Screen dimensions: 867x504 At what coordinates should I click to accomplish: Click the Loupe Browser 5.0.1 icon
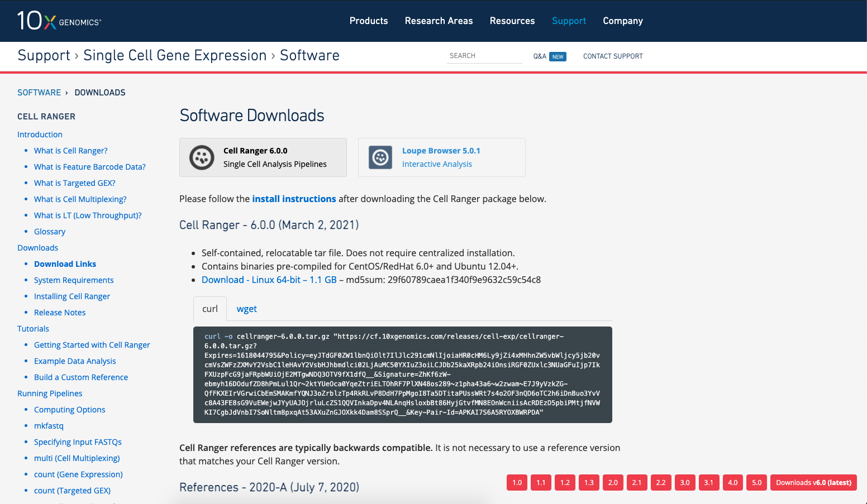pyautogui.click(x=380, y=157)
